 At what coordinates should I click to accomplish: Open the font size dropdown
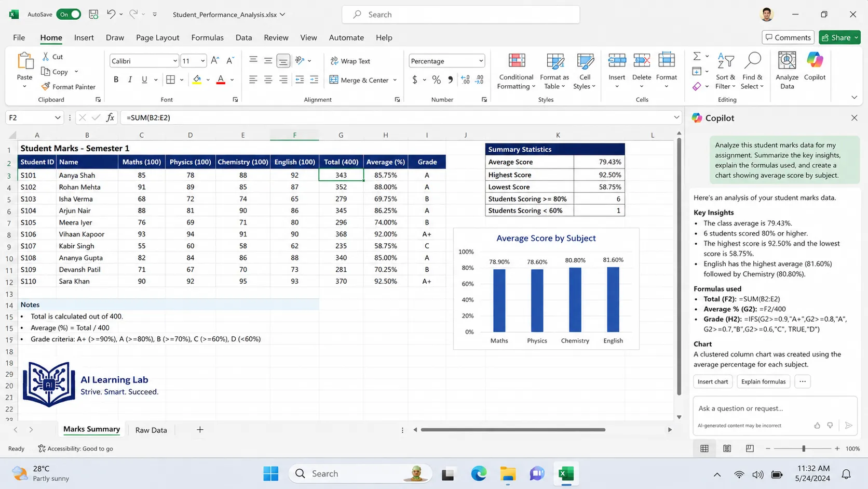[x=202, y=61]
